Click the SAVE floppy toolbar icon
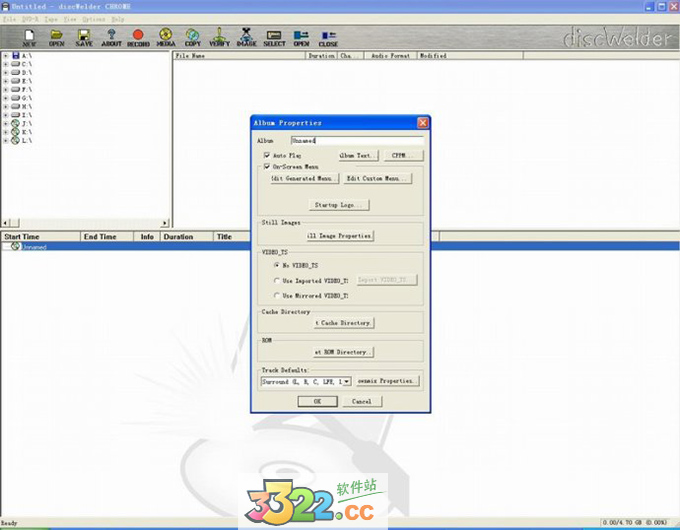This screenshot has height=530, width=680. pos(84,37)
